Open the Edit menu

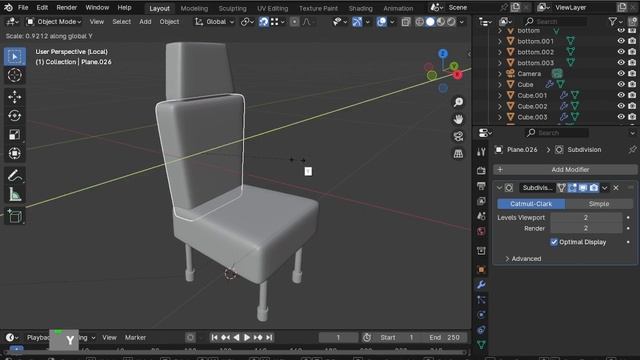[42, 8]
